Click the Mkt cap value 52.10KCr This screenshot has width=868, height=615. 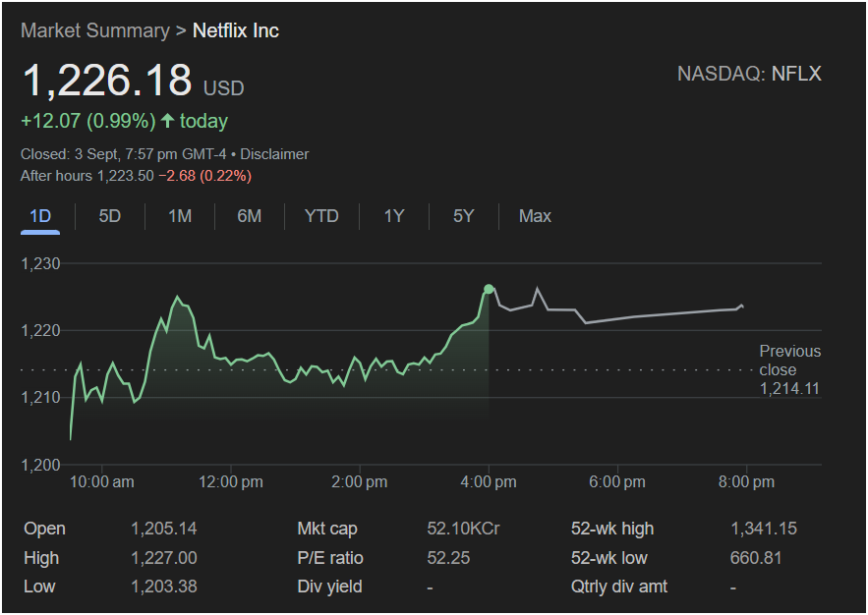coord(463,529)
